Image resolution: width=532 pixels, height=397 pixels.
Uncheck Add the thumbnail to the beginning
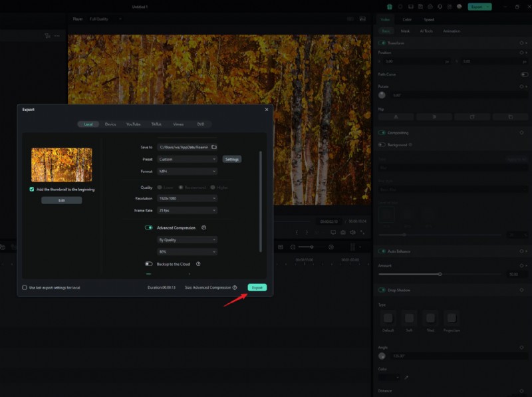click(31, 188)
